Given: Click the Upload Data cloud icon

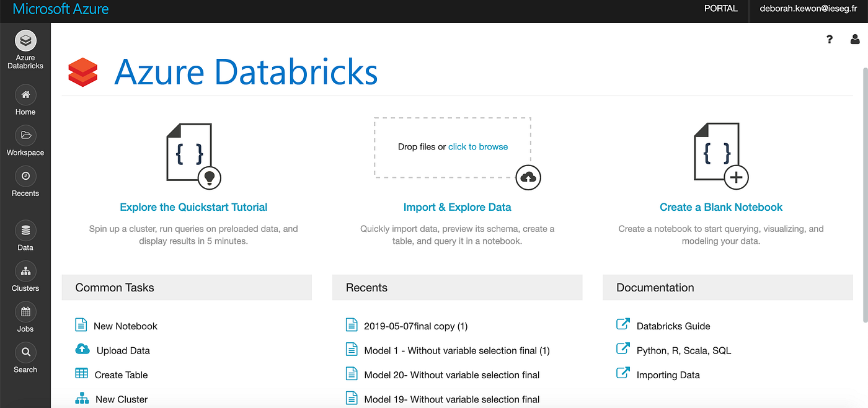Looking at the screenshot, I should coord(82,350).
